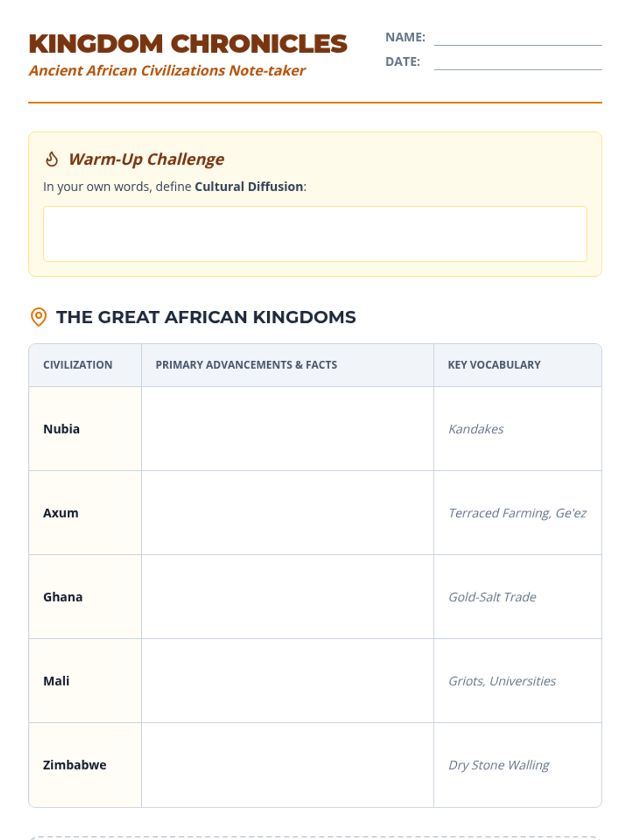Click the Griots, Universities vocabulary

tap(502, 681)
